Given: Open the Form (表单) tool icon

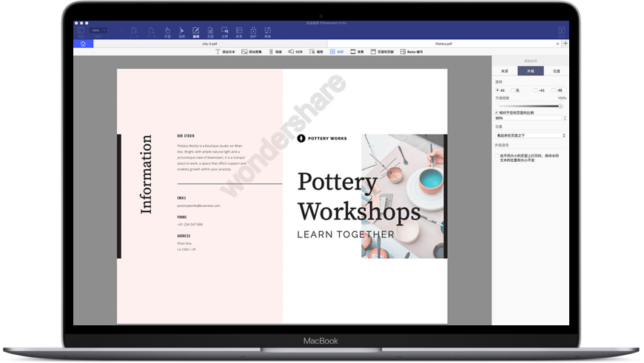Looking at the screenshot, I should (239, 32).
